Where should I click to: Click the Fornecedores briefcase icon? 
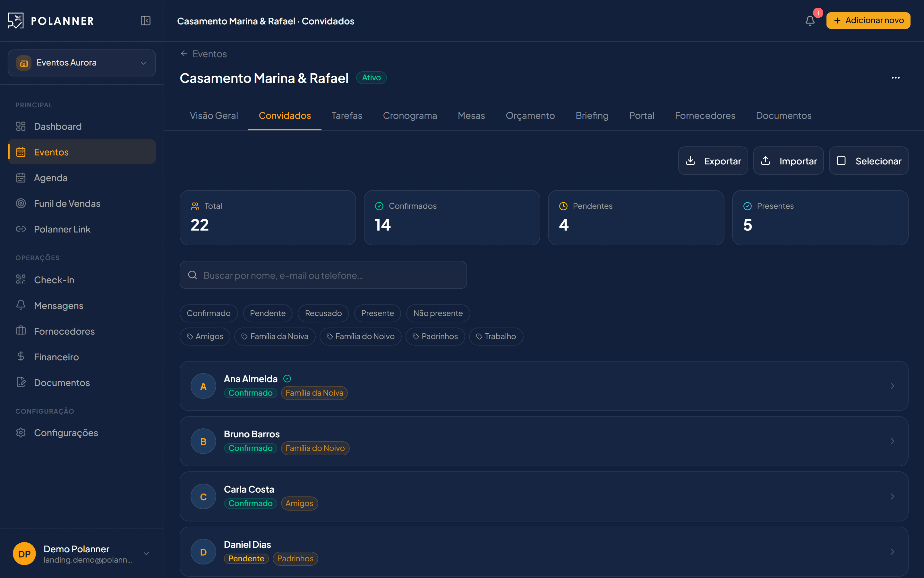pos(21,331)
